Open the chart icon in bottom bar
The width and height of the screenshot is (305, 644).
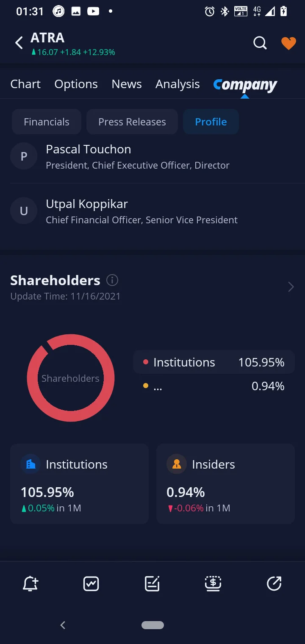click(91, 584)
